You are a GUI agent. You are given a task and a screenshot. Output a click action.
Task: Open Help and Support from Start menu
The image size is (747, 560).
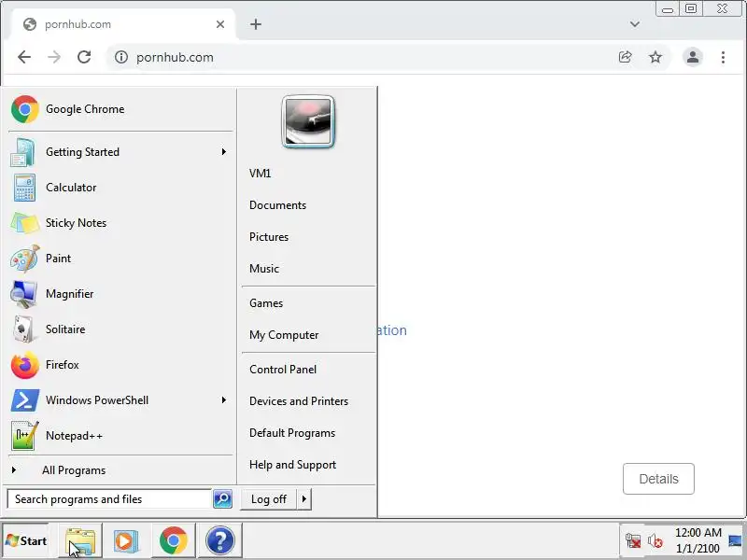(x=293, y=465)
